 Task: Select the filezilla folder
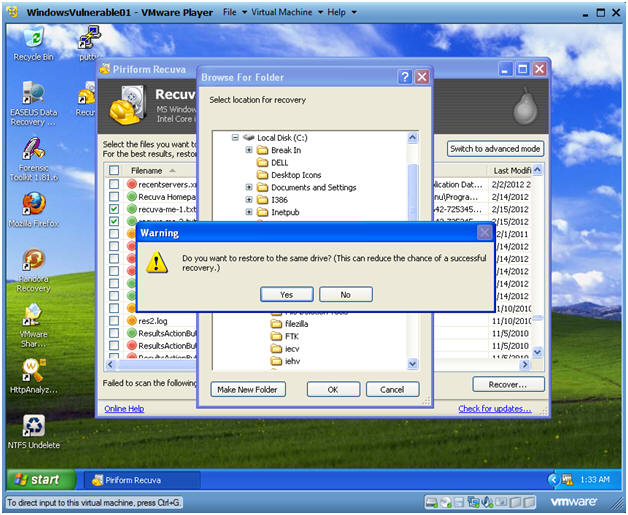[x=289, y=324]
